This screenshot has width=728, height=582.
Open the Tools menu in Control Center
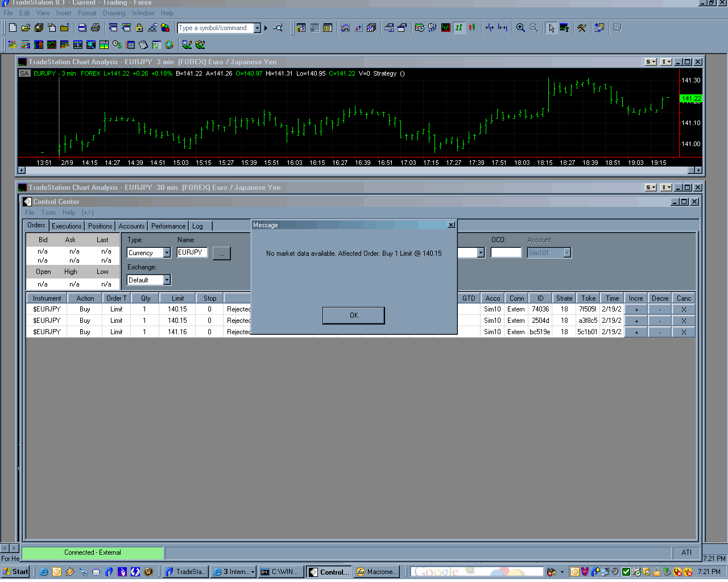point(48,213)
